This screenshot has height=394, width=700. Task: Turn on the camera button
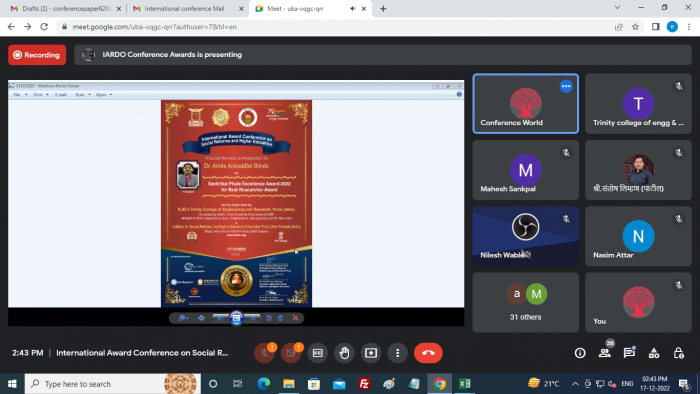pyautogui.click(x=291, y=353)
